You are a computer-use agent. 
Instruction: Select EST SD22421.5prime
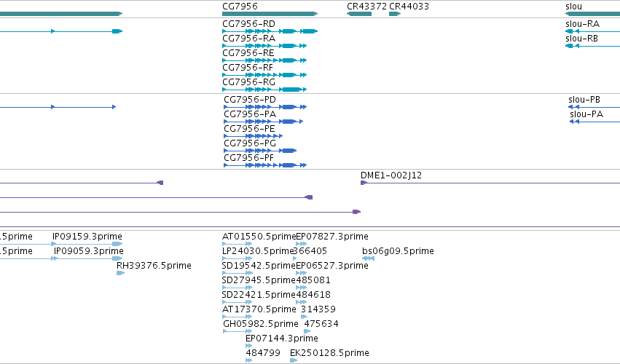238,302
